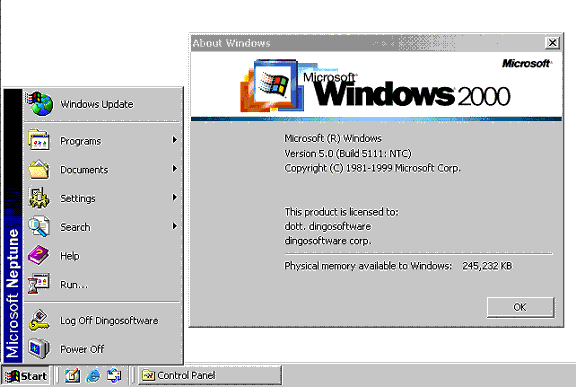Open Internet Explorer from Quick Launch

93,376
